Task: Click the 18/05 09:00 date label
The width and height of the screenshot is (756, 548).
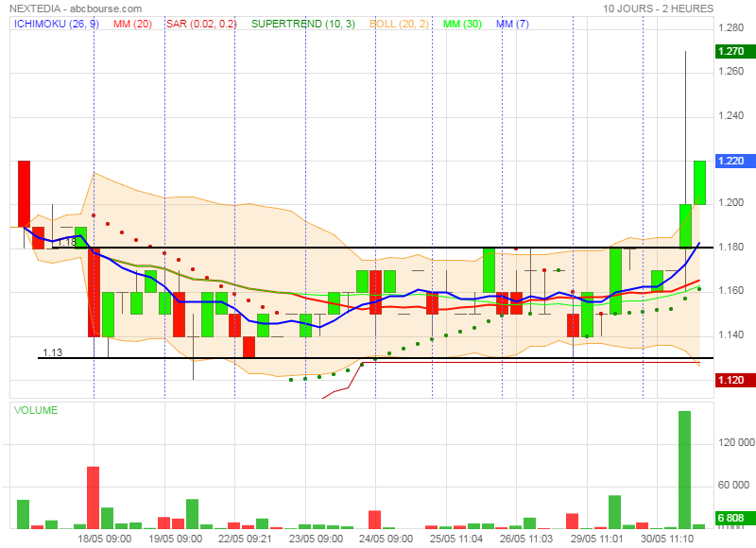Action: point(104,539)
